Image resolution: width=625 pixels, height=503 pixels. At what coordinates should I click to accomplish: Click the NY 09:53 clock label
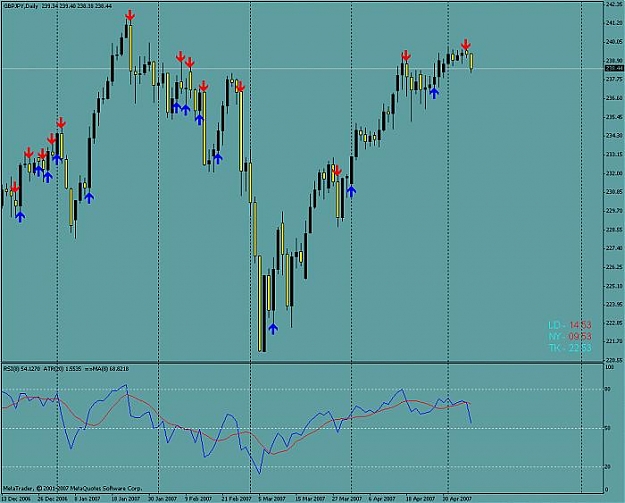(x=570, y=336)
